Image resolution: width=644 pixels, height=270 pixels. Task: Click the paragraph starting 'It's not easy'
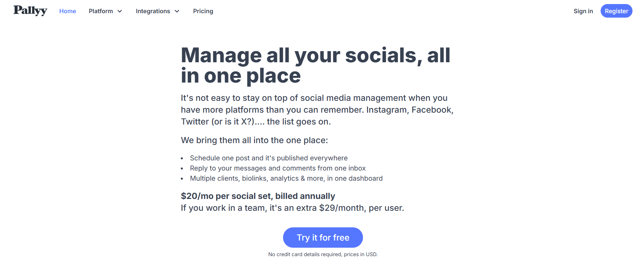pyautogui.click(x=317, y=110)
